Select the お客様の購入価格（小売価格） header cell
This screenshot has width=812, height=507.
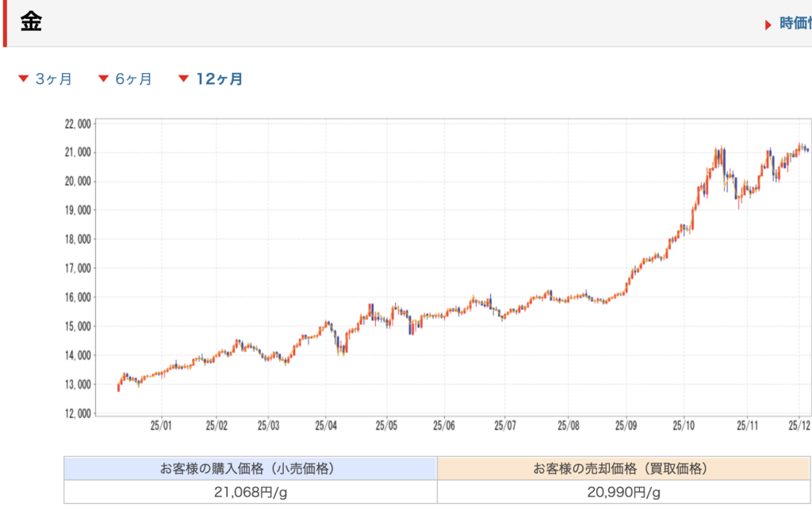tap(251, 468)
